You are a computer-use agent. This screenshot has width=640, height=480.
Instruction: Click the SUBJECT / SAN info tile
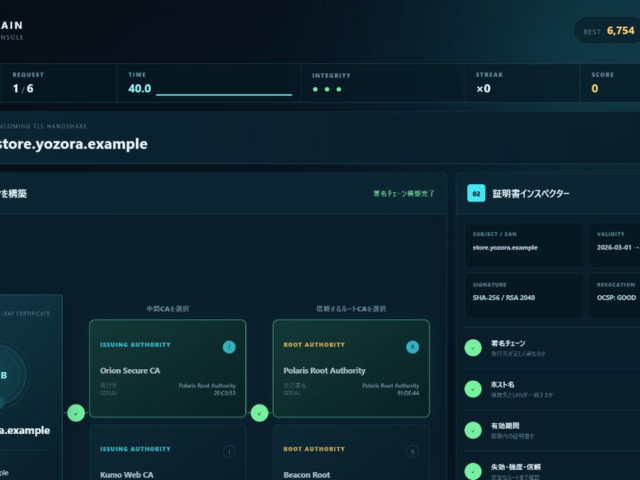click(x=524, y=245)
